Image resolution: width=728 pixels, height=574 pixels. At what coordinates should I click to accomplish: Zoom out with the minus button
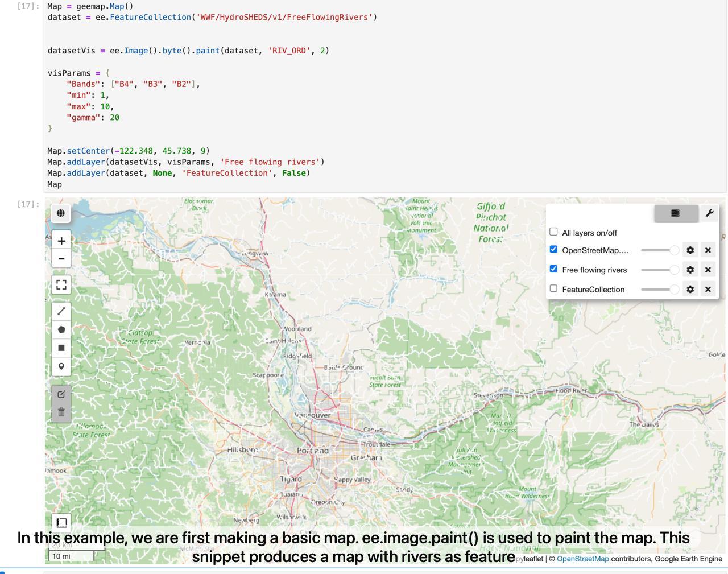tap(61, 259)
